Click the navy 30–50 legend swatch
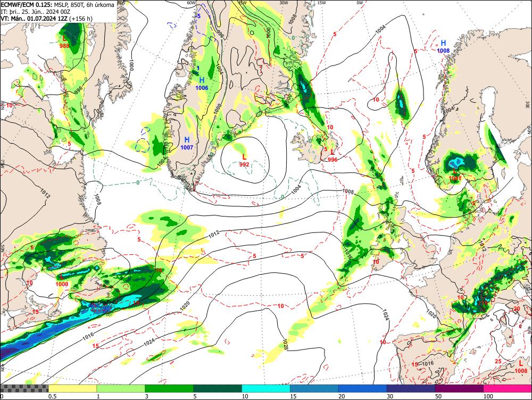Screen dimensions: 532x400 [411, 388]
